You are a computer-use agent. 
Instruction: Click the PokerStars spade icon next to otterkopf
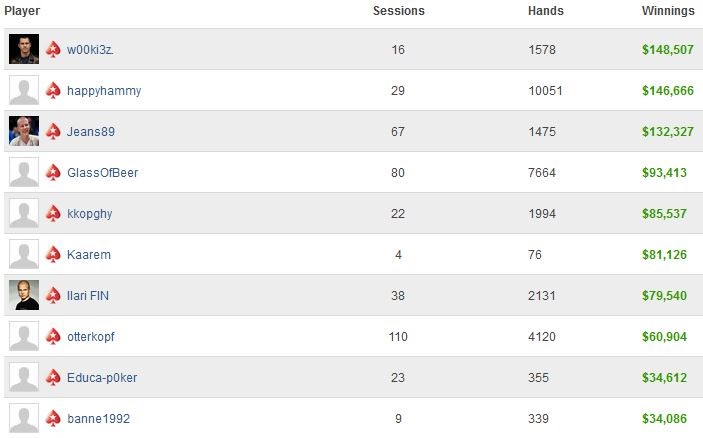tap(53, 336)
